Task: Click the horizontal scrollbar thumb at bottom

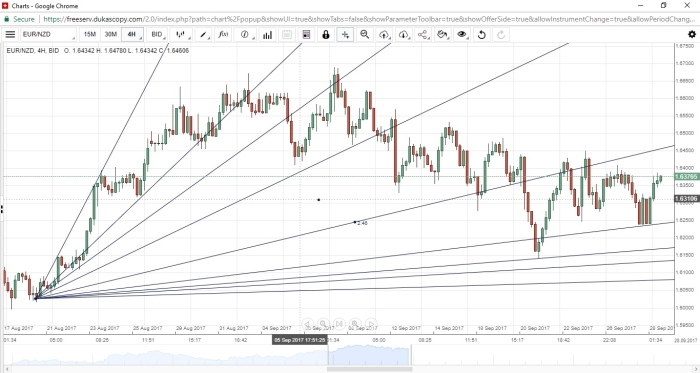Action: point(370,369)
